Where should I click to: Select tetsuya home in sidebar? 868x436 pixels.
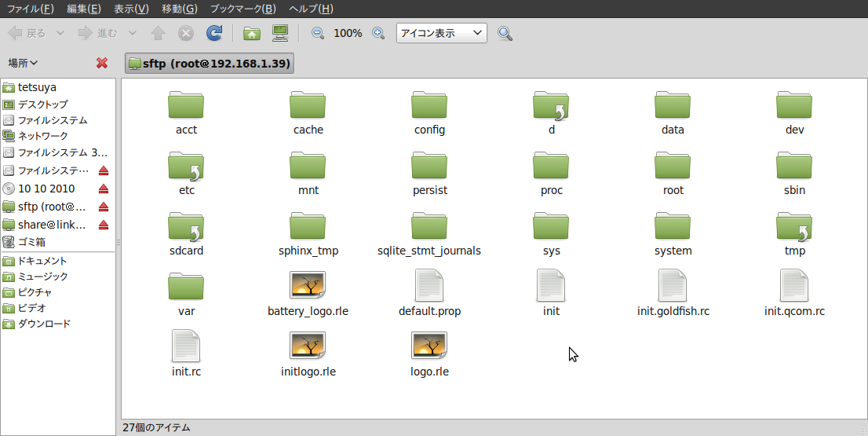[57, 87]
